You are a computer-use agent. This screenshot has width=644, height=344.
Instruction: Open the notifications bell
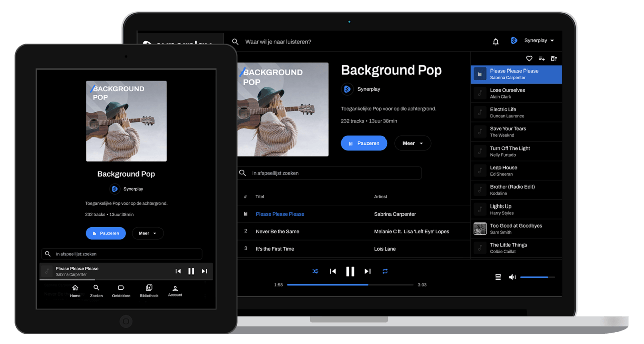coord(495,41)
